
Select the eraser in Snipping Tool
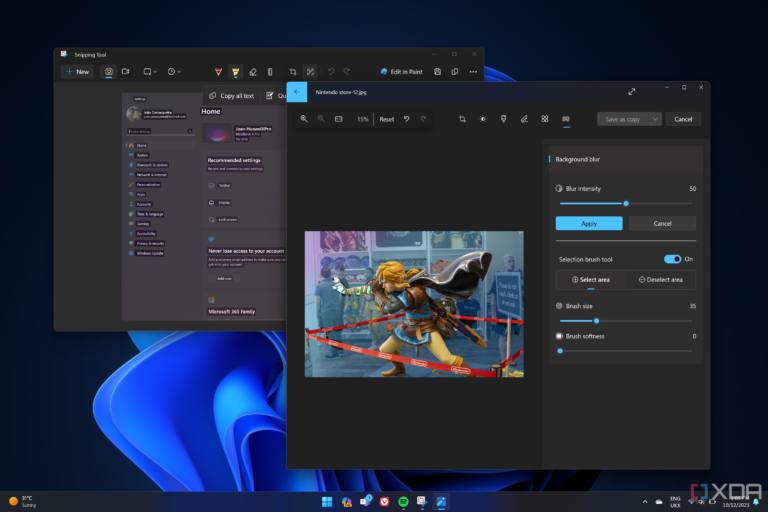tap(253, 72)
